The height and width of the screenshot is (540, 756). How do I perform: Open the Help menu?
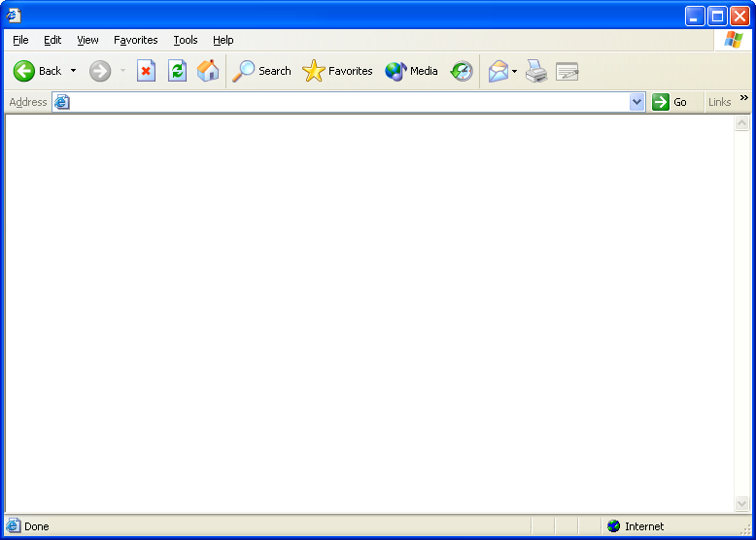coord(223,40)
